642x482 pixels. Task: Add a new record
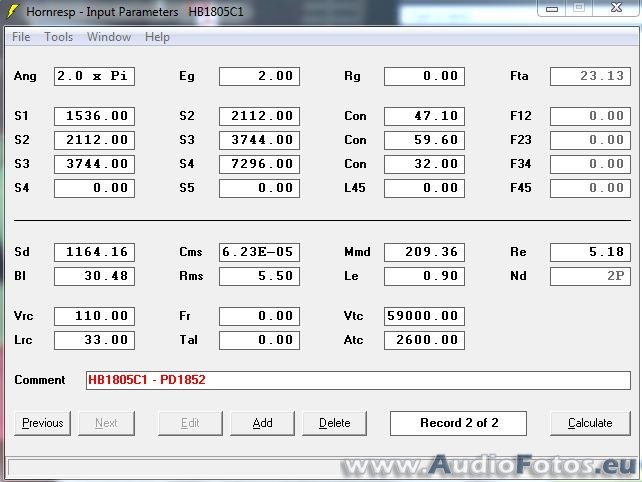point(262,423)
